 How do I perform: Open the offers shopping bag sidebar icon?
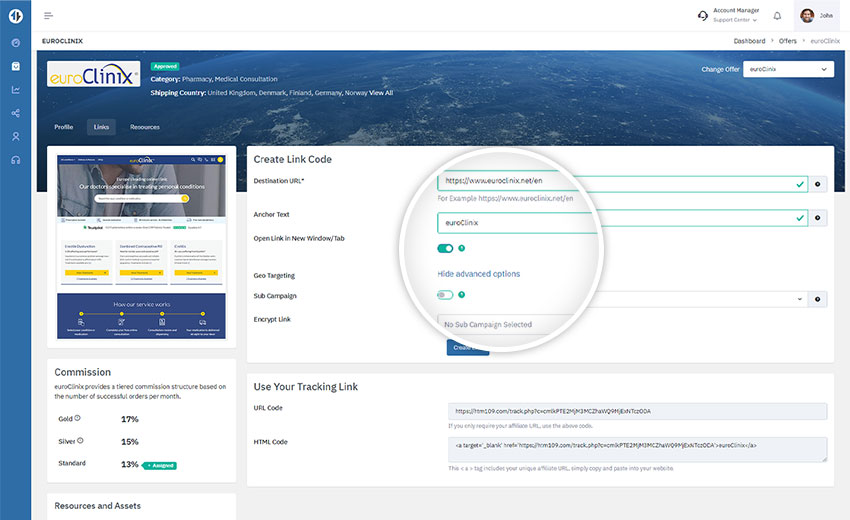click(15, 66)
